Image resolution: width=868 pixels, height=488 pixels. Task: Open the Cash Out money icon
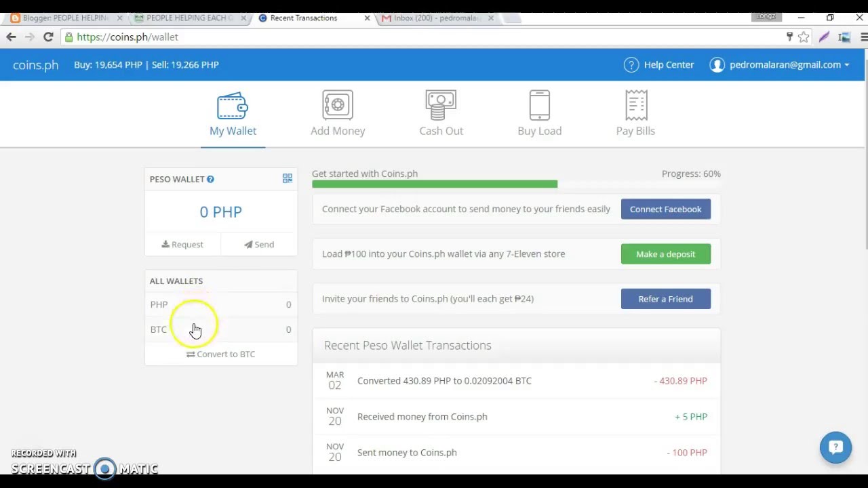(x=441, y=105)
